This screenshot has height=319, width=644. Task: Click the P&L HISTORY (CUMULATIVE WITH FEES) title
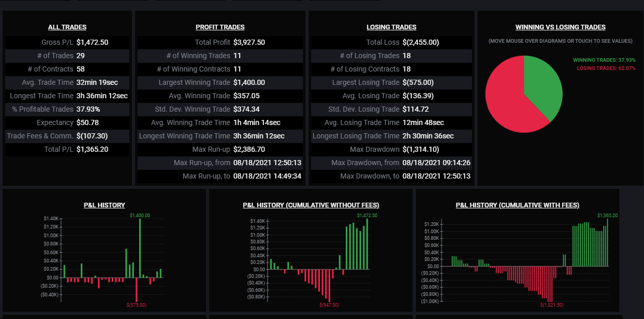[x=518, y=205]
